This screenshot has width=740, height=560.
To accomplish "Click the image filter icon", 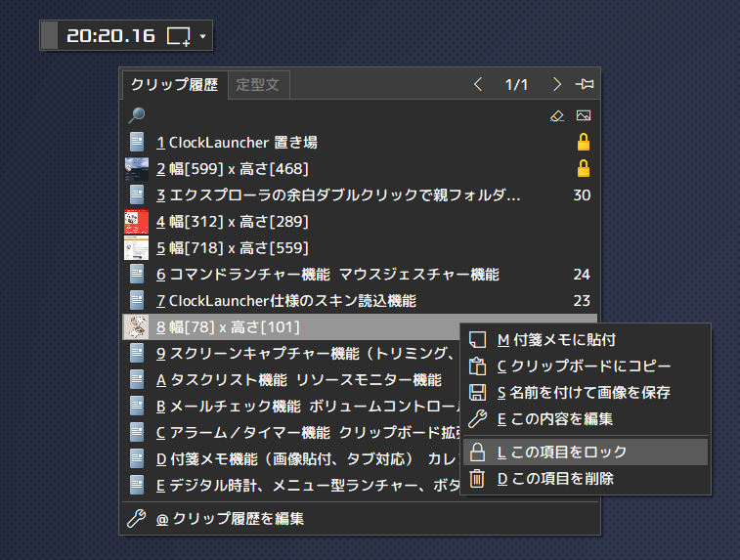I will tap(584, 115).
